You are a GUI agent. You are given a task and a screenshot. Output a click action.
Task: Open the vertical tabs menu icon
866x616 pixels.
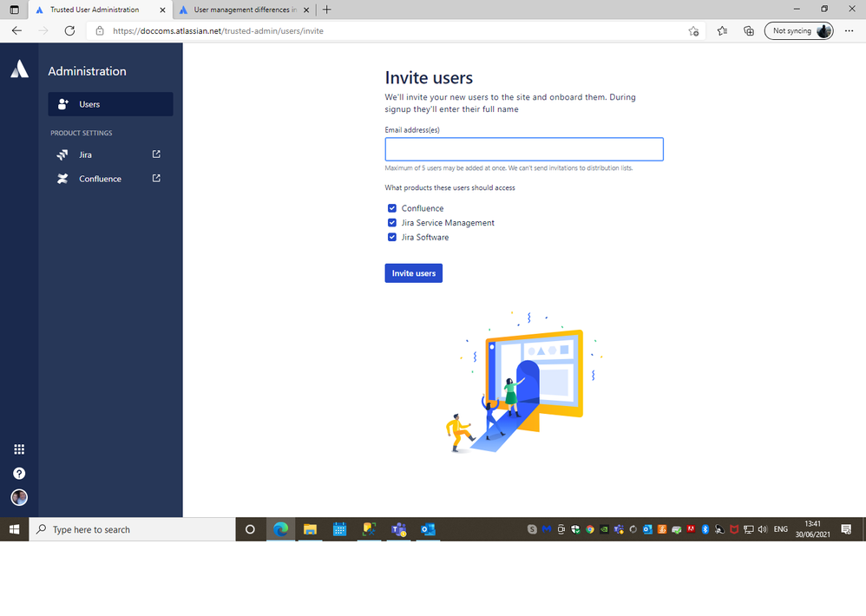(x=15, y=10)
